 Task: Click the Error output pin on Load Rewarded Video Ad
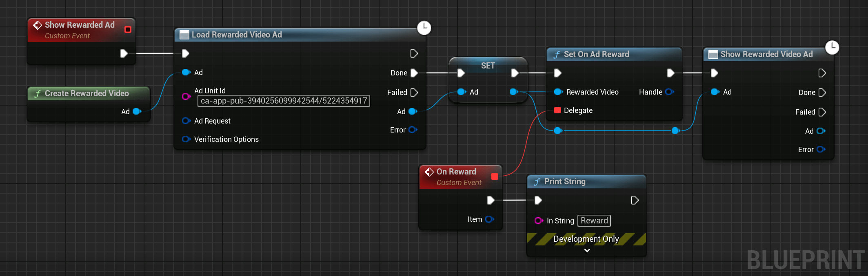coord(413,130)
